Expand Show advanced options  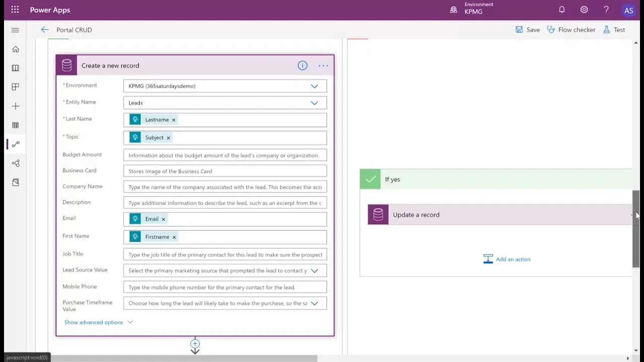tap(98, 322)
